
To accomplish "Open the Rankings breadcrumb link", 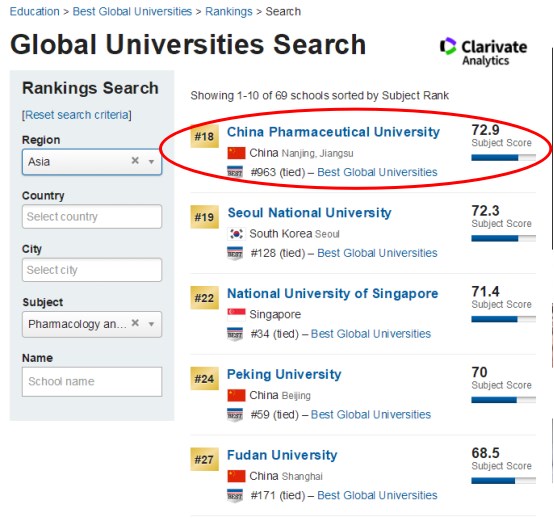I will click(x=229, y=11).
